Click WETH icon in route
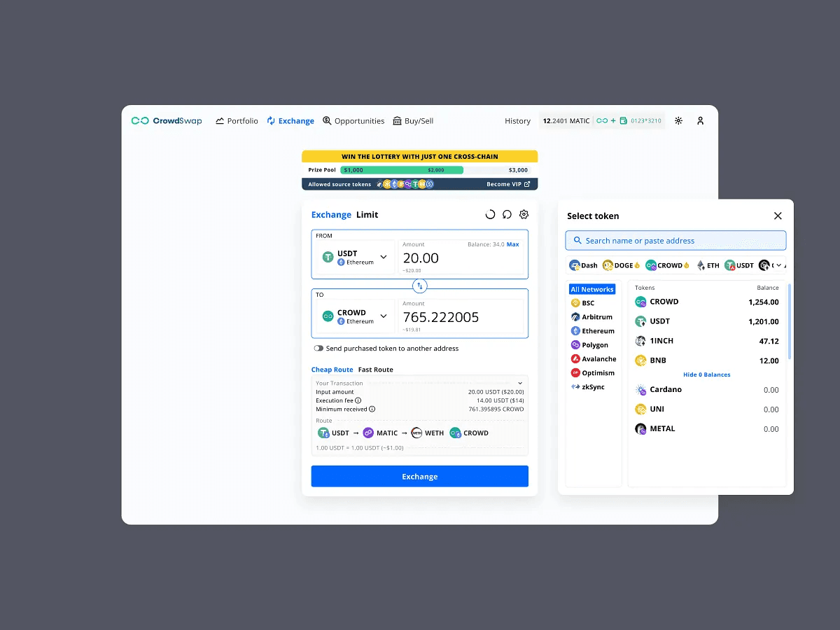Image resolution: width=840 pixels, height=630 pixels. tap(417, 433)
